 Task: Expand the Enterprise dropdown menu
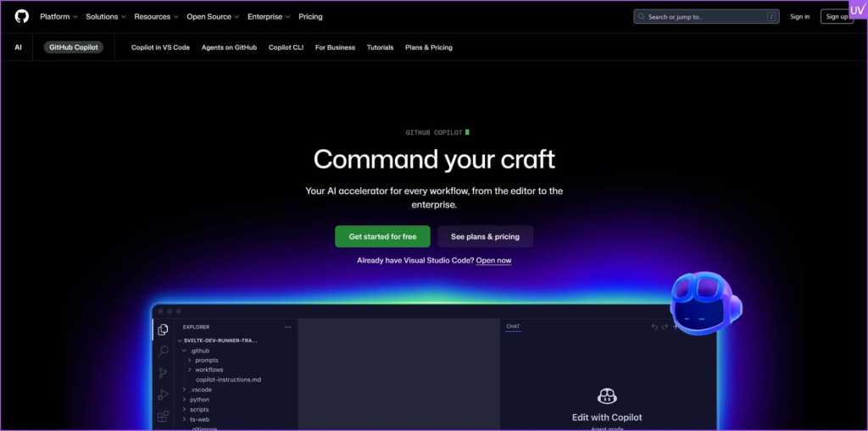click(269, 16)
